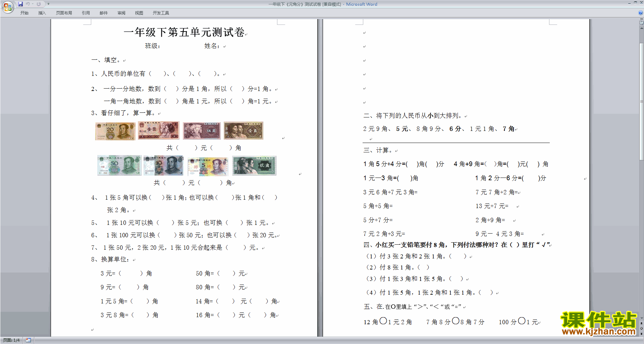Select the 20 yuan banknote image
Image resolution: width=644 pixels, height=344 pixels.
(x=115, y=131)
